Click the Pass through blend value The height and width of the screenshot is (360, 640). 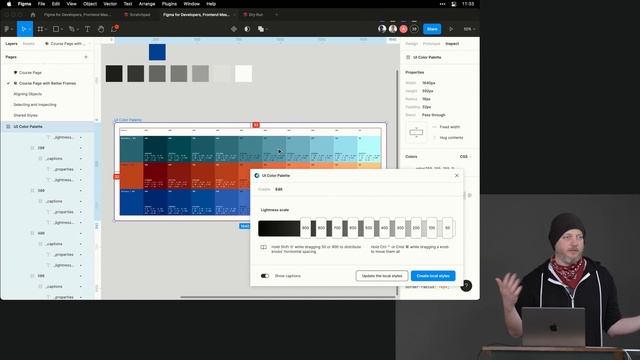433,115
